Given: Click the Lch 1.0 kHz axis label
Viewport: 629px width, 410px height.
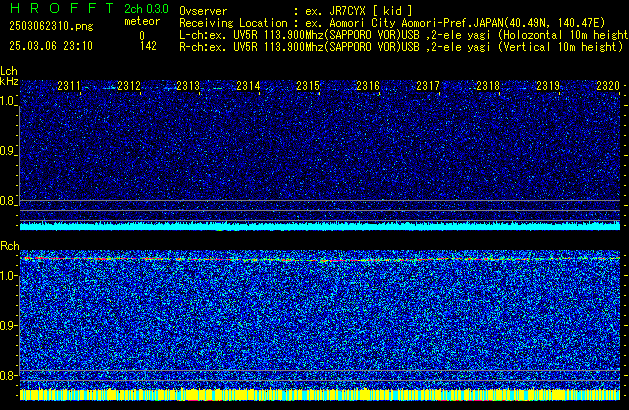Looking at the screenshot, I should click(8, 101).
